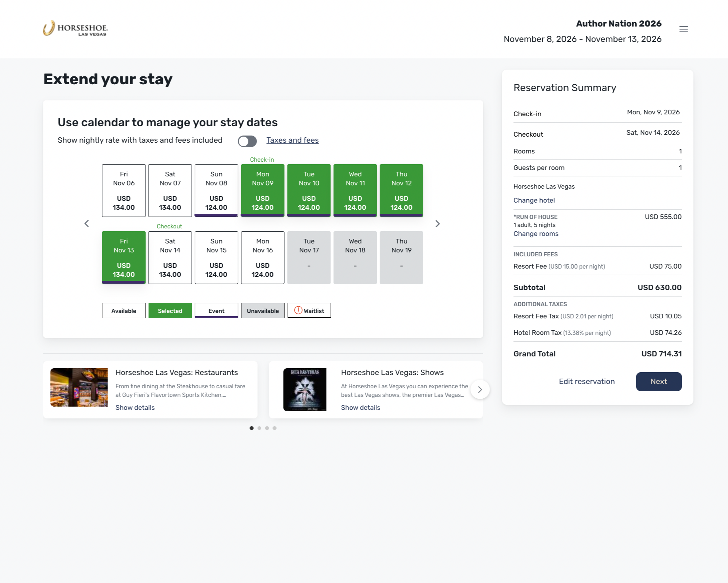Open the hamburger menu icon
This screenshot has height=583, width=728.
(x=683, y=29)
